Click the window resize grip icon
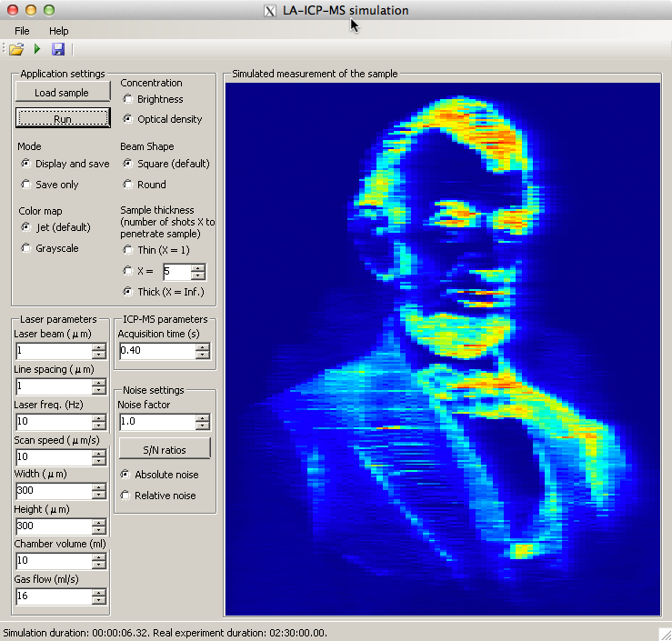Screen dimensions: 672x641 pos(665,634)
